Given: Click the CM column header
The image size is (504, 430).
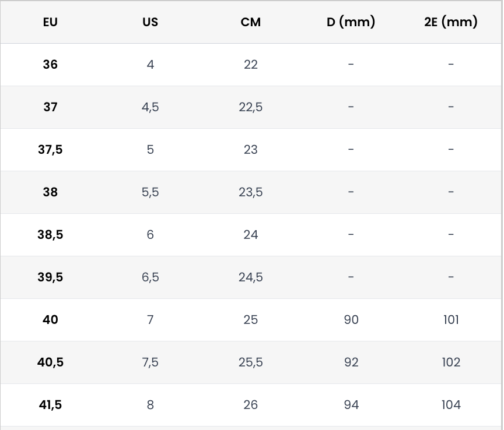Looking at the screenshot, I should click(250, 22).
